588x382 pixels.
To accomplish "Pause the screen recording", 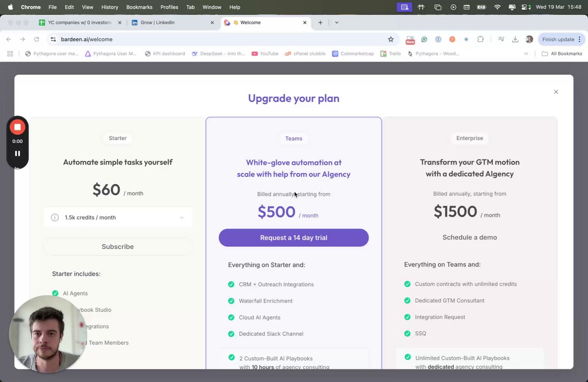I will [x=17, y=154].
